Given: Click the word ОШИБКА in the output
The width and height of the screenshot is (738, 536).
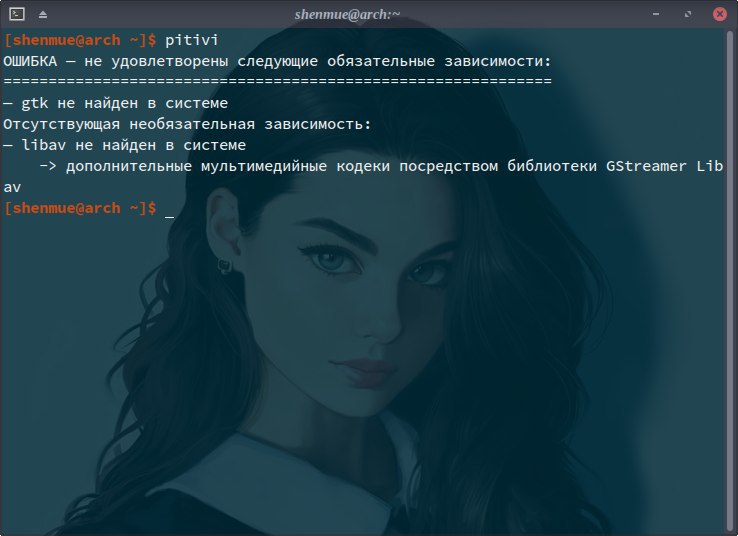Looking at the screenshot, I should point(30,61).
